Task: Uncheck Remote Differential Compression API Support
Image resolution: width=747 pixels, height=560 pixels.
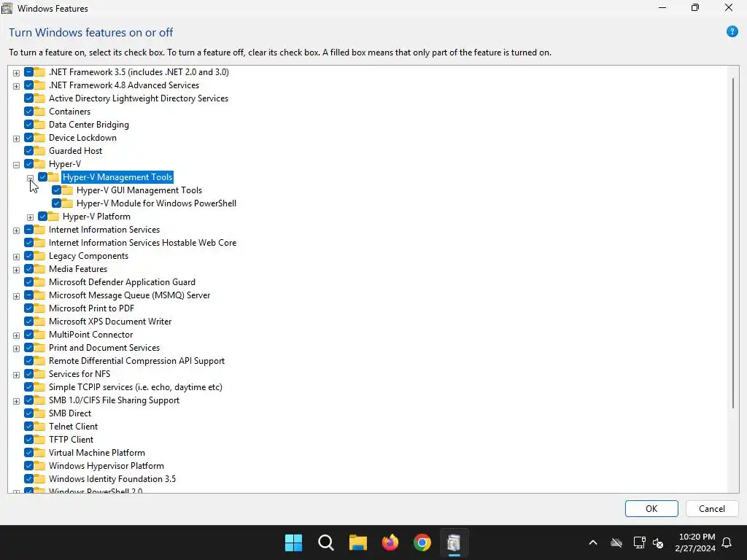Action: point(28,361)
